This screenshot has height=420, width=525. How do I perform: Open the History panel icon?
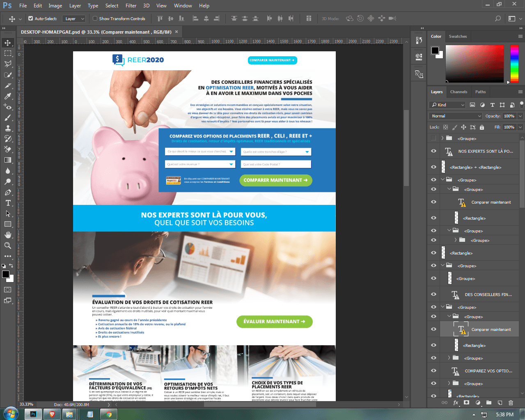pos(419,40)
